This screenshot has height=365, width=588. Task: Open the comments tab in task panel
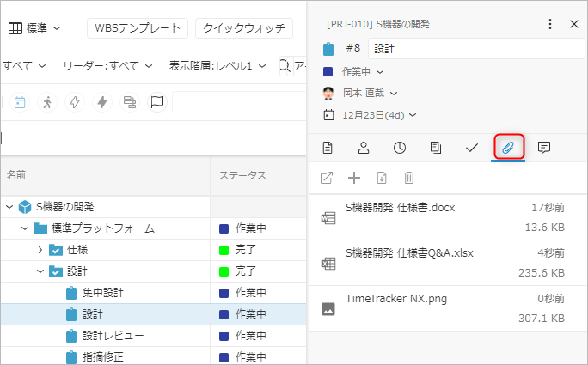[x=543, y=147]
